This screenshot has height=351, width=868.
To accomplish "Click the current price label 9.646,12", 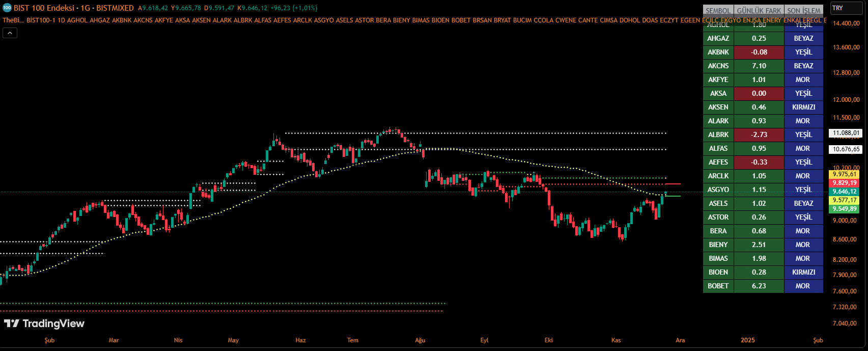I will point(845,192).
